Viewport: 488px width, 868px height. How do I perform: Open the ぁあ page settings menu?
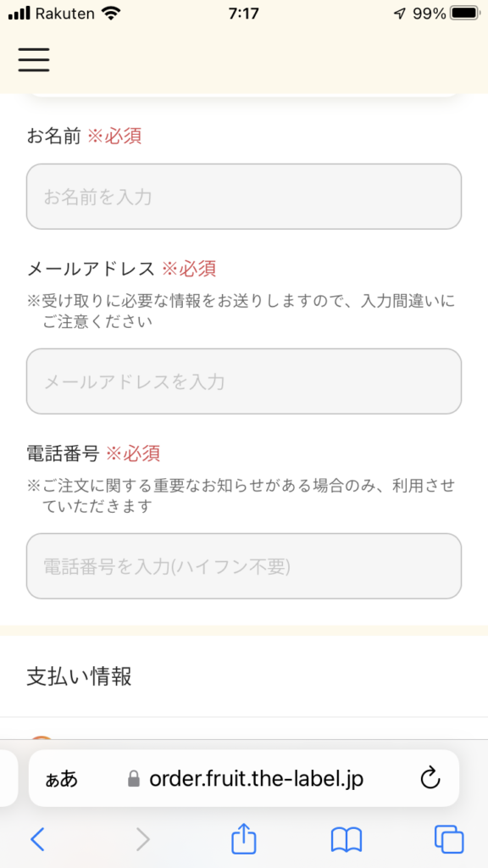(61, 780)
